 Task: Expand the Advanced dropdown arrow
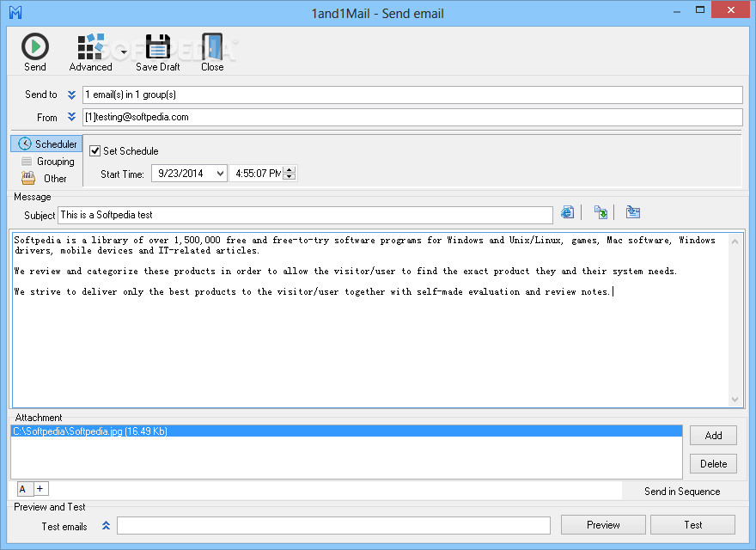click(x=124, y=52)
